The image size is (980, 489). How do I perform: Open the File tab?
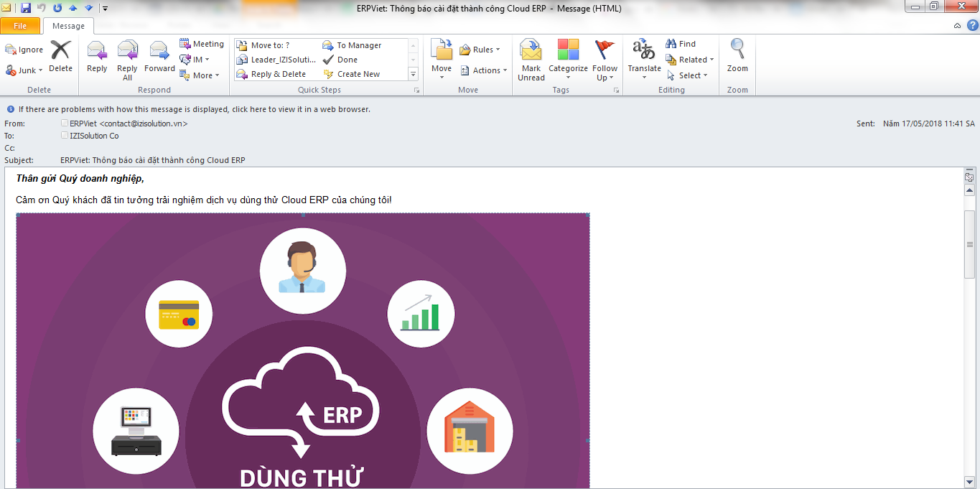[20, 26]
